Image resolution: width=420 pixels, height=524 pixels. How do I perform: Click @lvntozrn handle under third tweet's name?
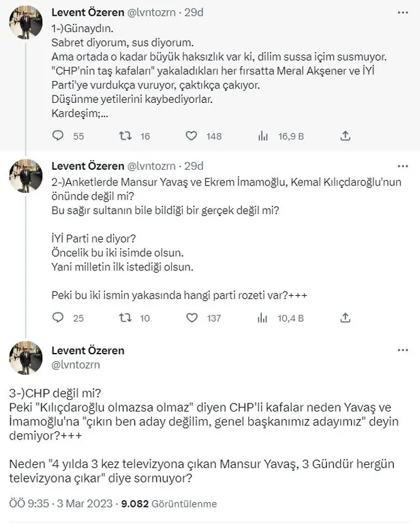[x=76, y=365]
